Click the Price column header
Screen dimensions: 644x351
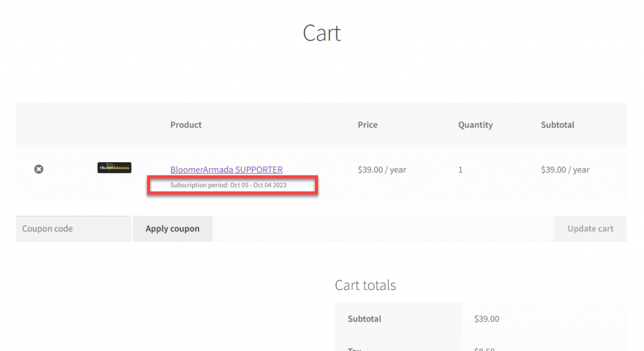[367, 125]
